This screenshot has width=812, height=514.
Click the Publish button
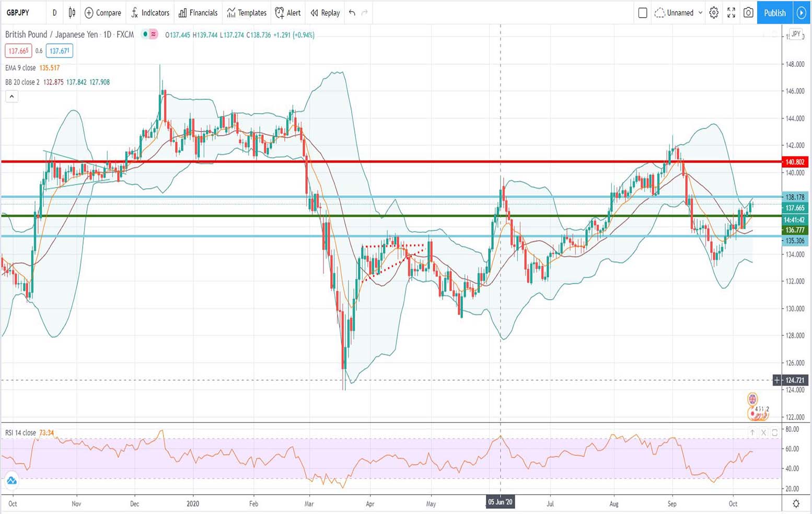tap(774, 13)
